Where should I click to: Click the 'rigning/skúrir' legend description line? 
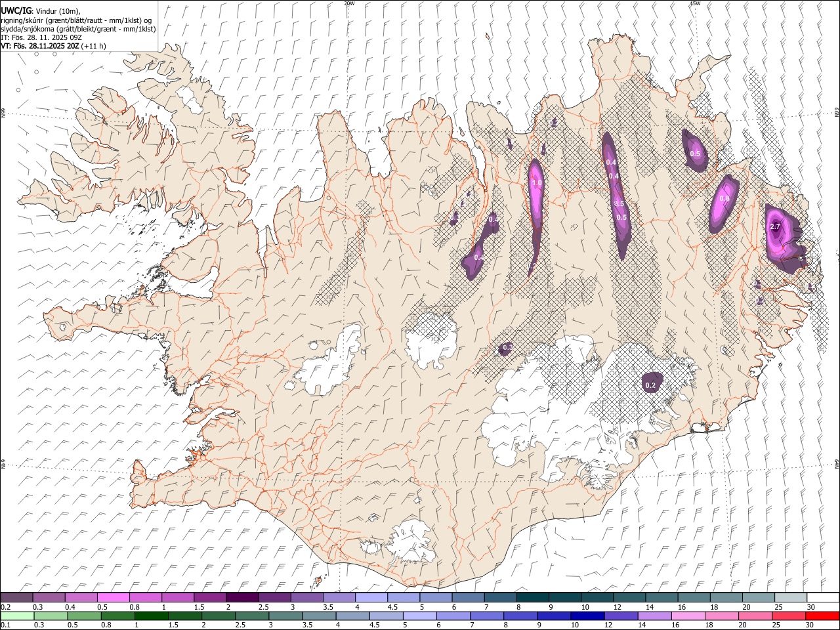point(76,20)
